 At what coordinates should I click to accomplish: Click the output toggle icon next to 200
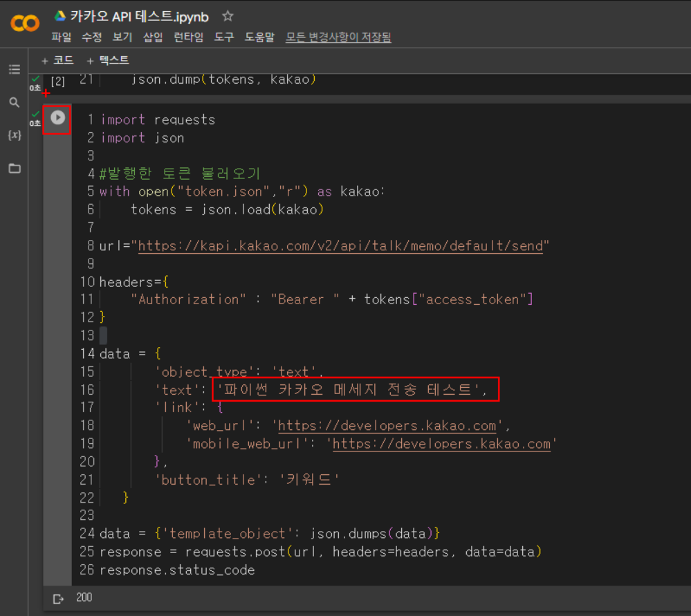(x=58, y=599)
